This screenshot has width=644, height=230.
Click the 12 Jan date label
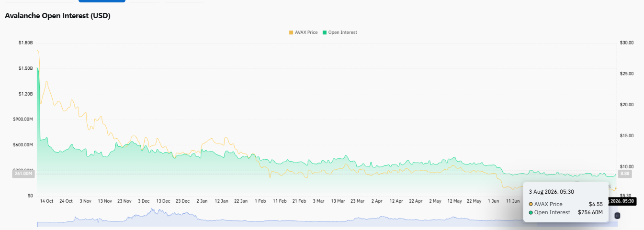(x=221, y=201)
